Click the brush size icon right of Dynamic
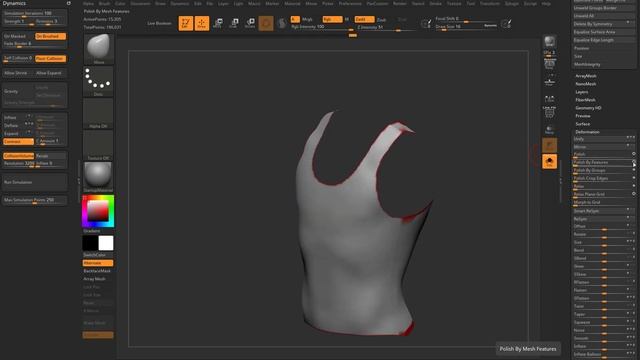The width and height of the screenshot is (640, 360). (x=506, y=24)
